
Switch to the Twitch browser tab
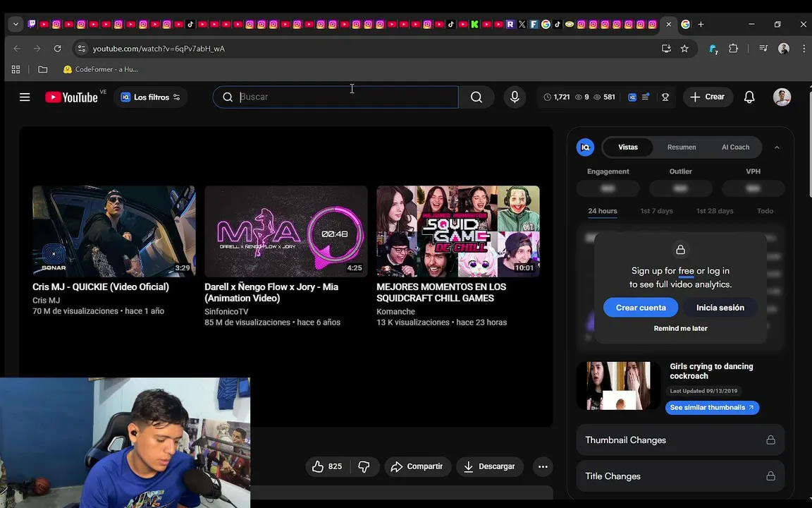(x=32, y=24)
